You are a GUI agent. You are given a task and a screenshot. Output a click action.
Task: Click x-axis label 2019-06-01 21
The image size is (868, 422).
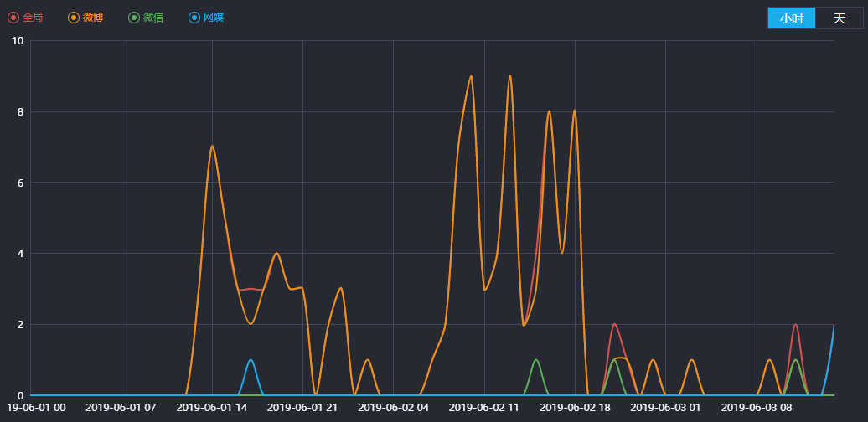tap(302, 408)
